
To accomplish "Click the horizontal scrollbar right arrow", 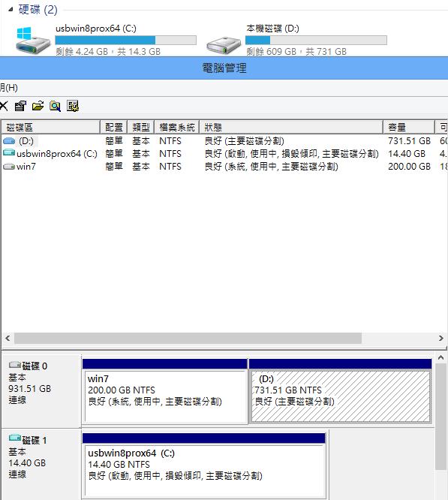I will [x=441, y=338].
